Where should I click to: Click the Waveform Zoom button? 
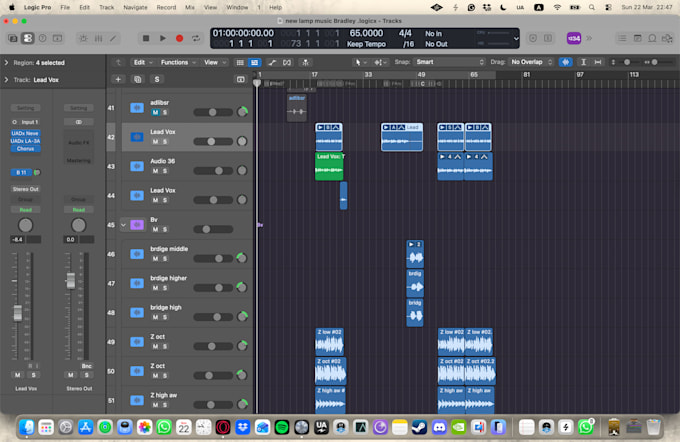[x=566, y=62]
